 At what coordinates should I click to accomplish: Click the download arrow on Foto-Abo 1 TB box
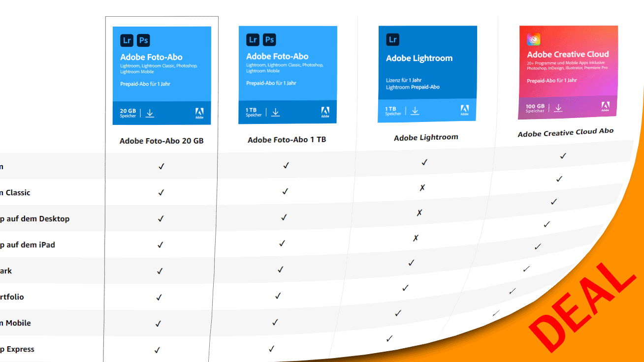(x=276, y=112)
